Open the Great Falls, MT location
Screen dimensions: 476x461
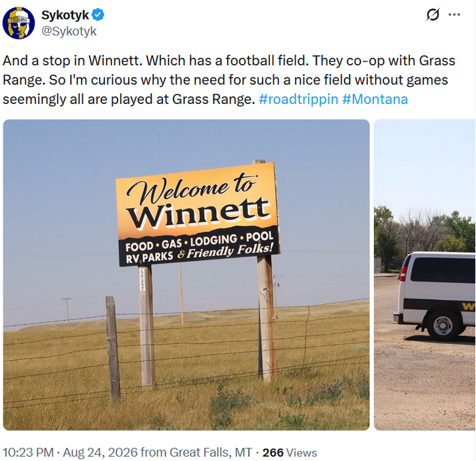pyautogui.click(x=211, y=452)
